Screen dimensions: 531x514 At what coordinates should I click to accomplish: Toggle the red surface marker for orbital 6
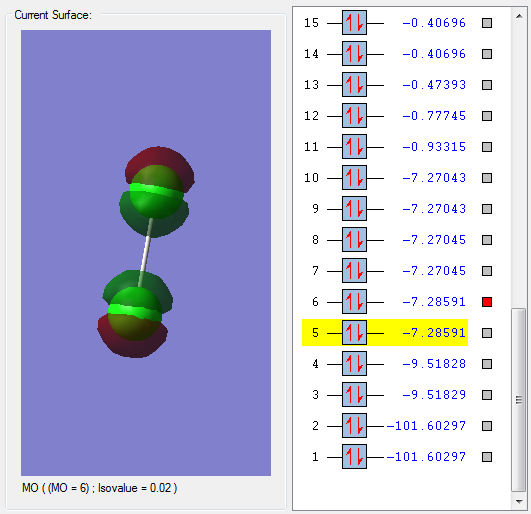tap(487, 302)
